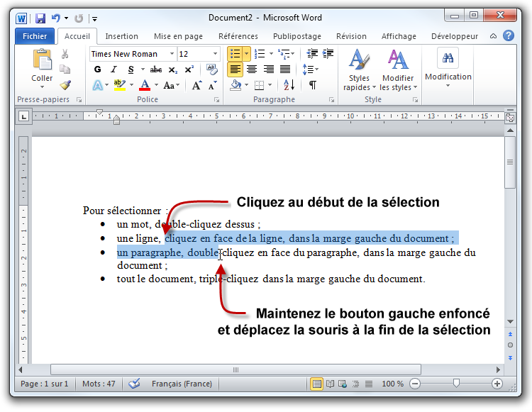Viewport: 532px width, 412px height.
Task: Open the Modification editing button
Action: [x=448, y=69]
